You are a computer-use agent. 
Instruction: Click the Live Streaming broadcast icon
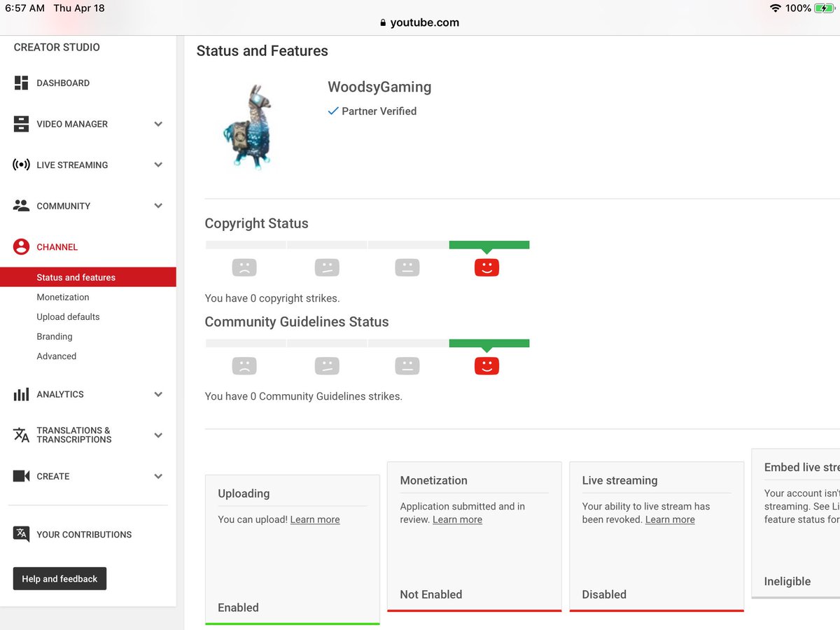(21, 165)
